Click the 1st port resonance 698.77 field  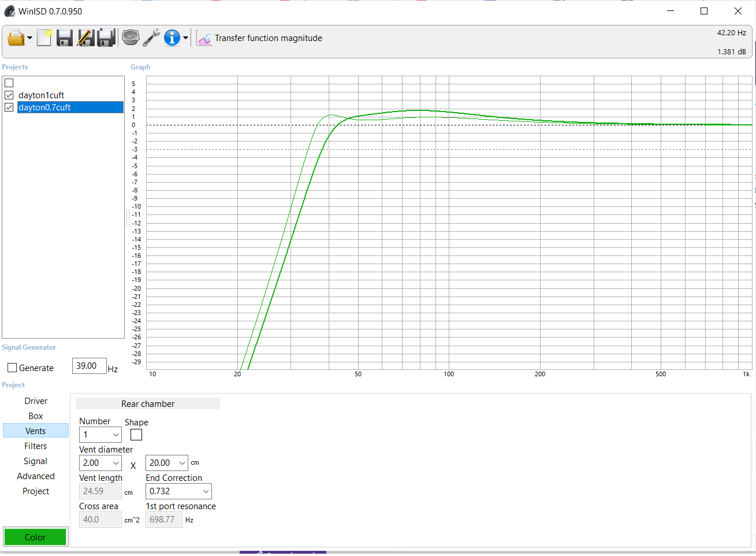pyautogui.click(x=164, y=520)
